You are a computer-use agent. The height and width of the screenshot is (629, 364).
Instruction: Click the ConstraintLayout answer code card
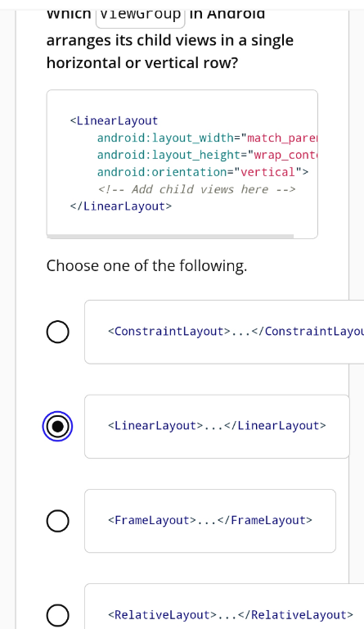click(224, 332)
